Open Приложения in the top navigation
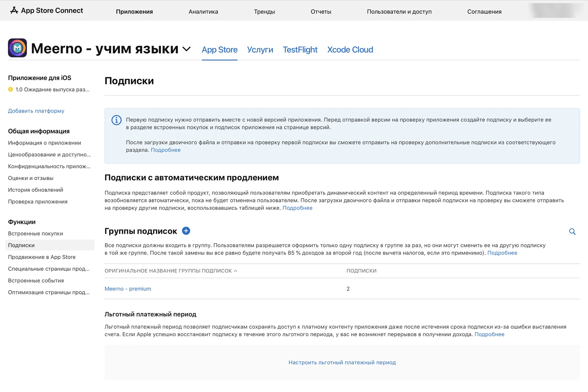The image size is (588, 392). pyautogui.click(x=135, y=12)
